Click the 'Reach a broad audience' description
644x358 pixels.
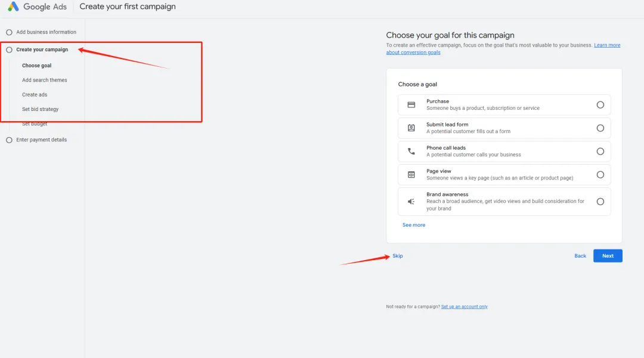click(505, 205)
